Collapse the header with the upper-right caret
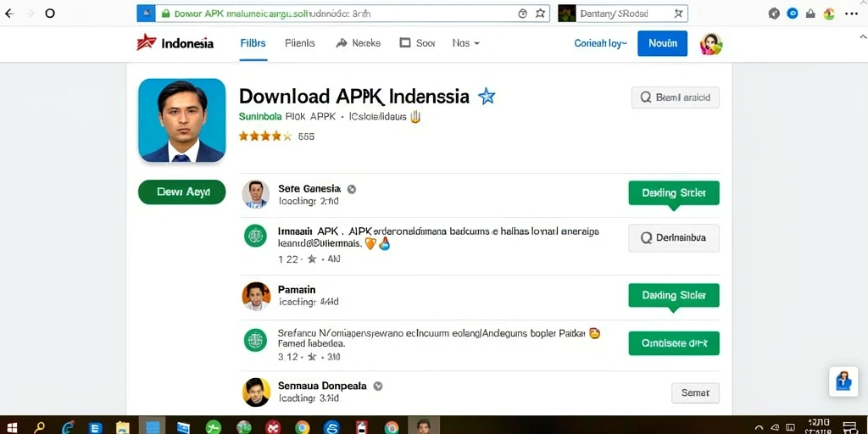 [862, 36]
